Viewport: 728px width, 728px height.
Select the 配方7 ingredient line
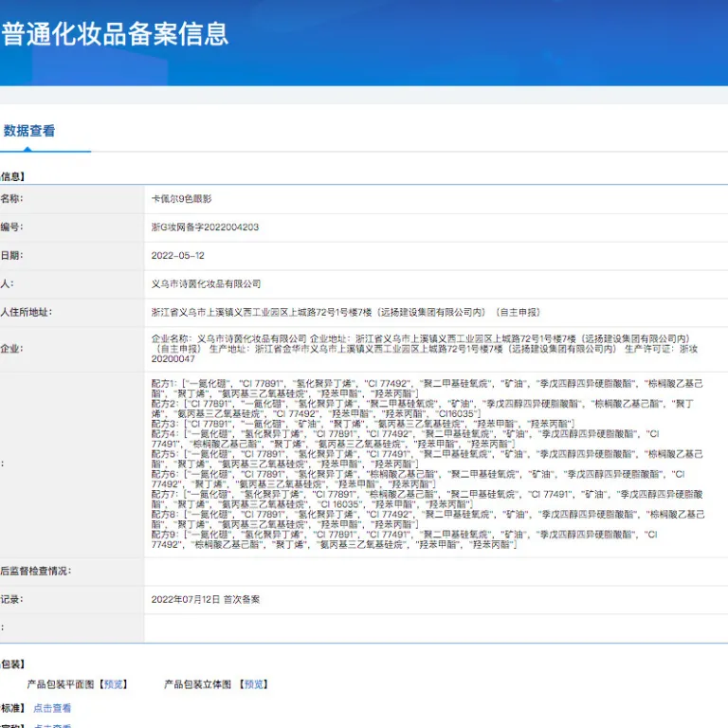(x=428, y=500)
